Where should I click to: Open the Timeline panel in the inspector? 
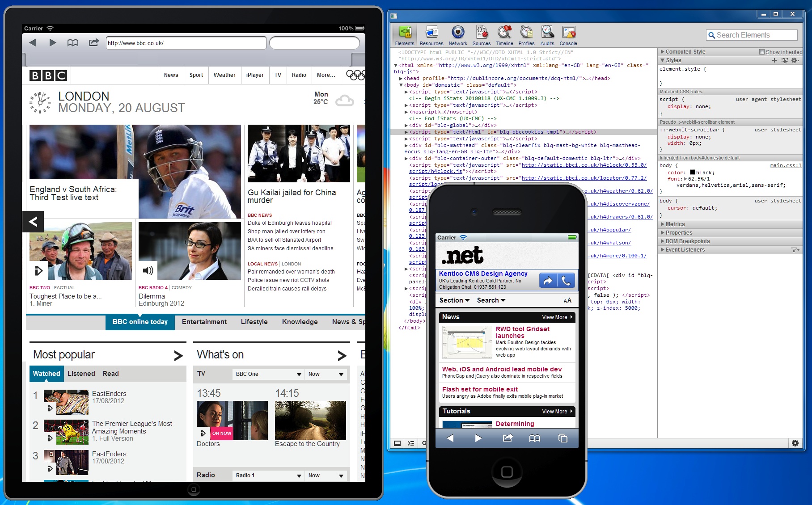click(504, 36)
